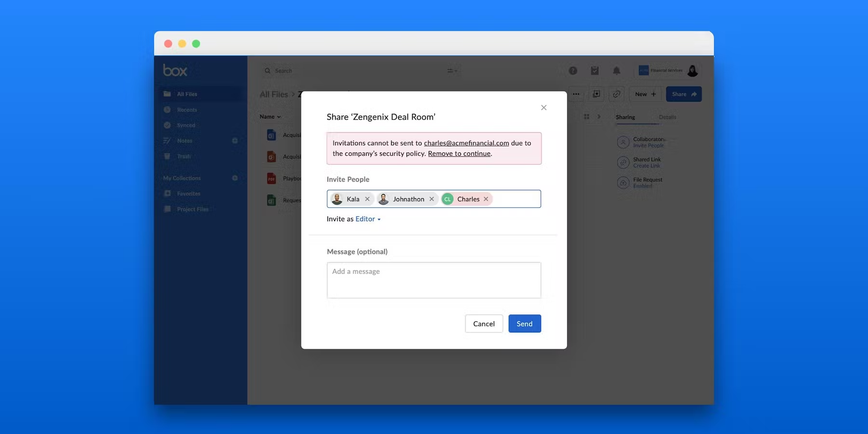Click the help question mark icon
The width and height of the screenshot is (868, 434).
[572, 70]
